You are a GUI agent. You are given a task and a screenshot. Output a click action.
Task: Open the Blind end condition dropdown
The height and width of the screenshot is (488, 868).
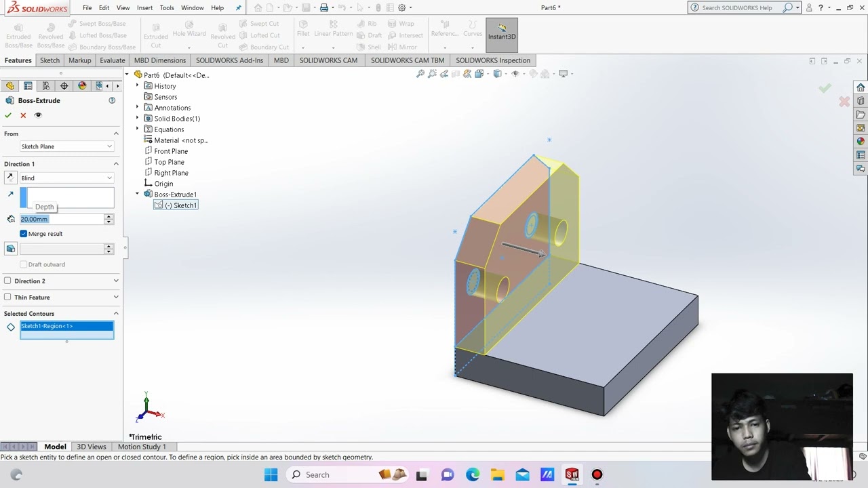[x=66, y=178]
